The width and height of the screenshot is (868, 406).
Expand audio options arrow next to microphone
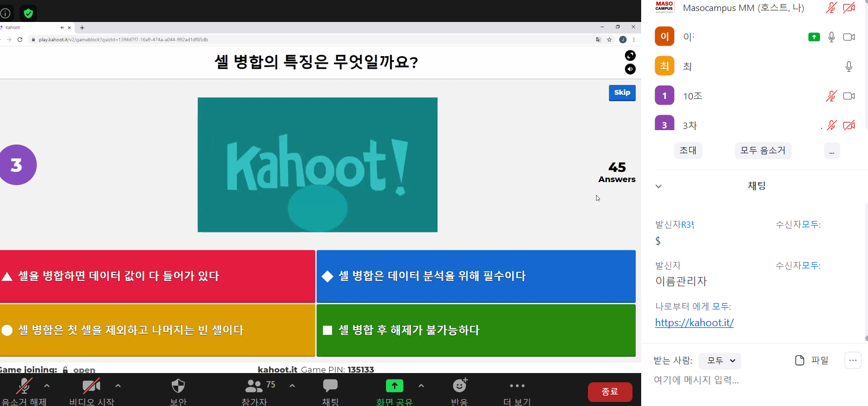[47, 386]
